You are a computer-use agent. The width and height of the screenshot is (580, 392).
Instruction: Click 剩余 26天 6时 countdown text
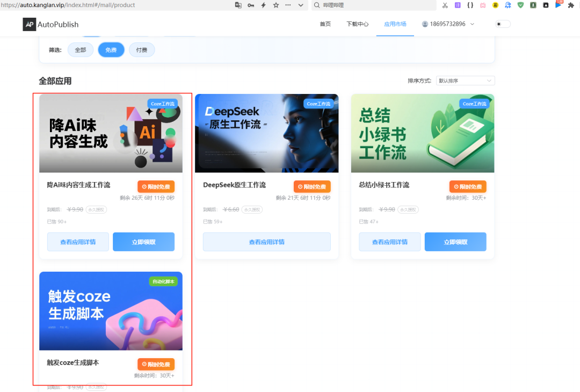[147, 198]
